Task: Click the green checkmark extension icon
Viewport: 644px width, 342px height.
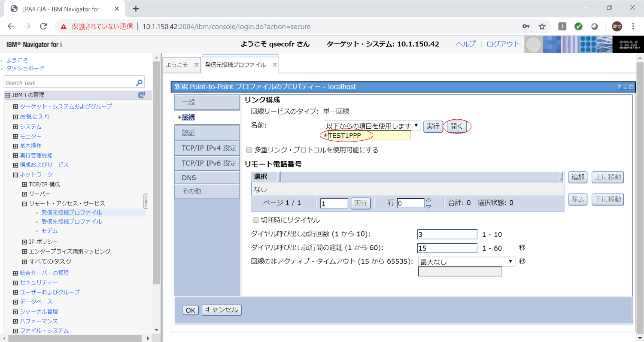Action: click(x=578, y=26)
